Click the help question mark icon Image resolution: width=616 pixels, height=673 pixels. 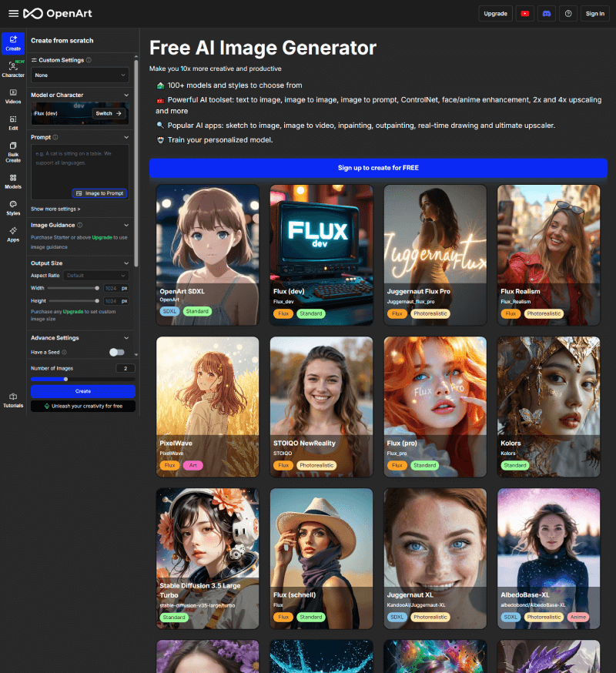[x=568, y=14]
